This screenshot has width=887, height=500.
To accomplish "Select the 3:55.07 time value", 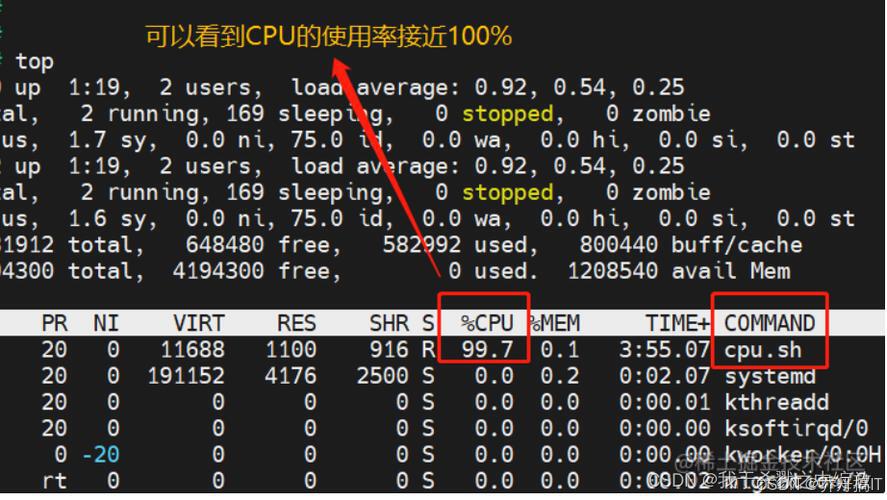I will (x=664, y=350).
